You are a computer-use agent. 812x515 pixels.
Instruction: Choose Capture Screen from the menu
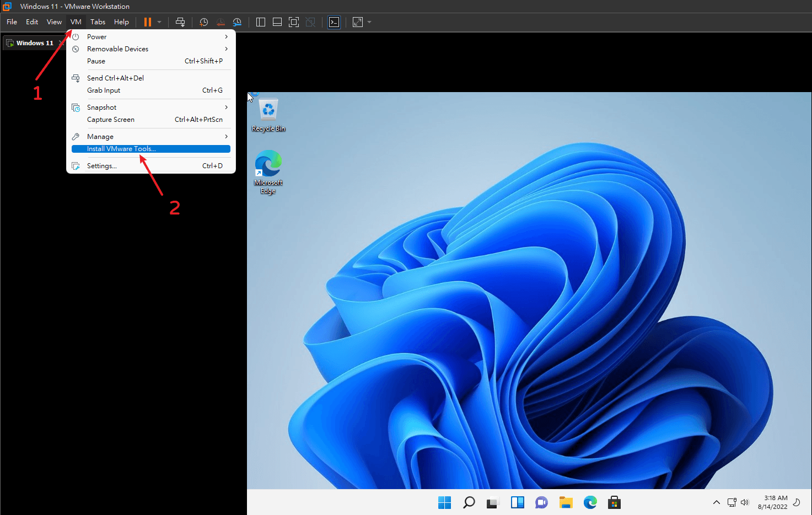tap(111, 120)
